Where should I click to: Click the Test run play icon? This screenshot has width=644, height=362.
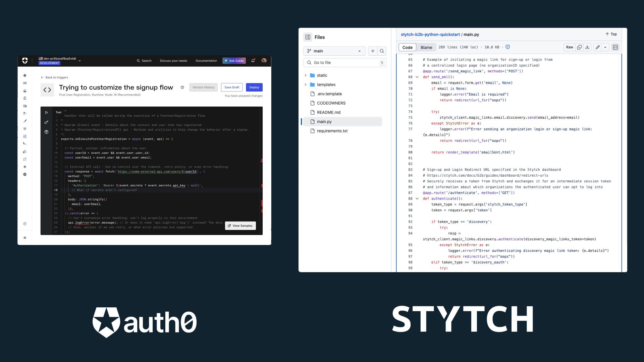(x=46, y=113)
